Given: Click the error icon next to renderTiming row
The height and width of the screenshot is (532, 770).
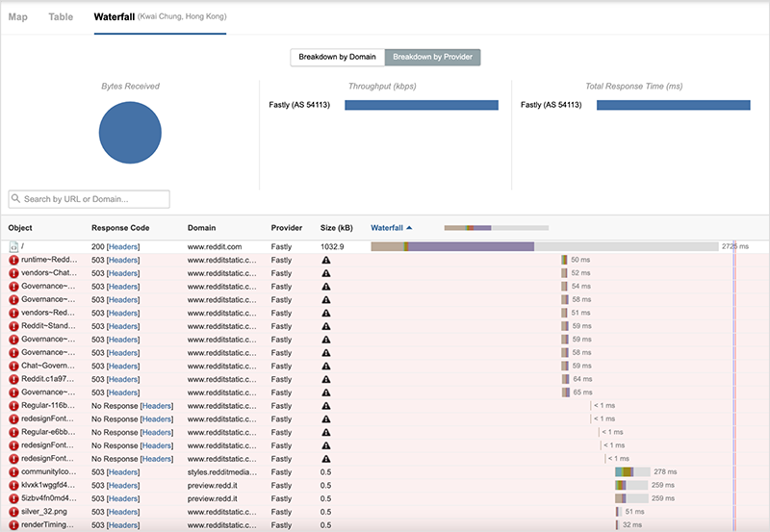Looking at the screenshot, I should coord(14,525).
